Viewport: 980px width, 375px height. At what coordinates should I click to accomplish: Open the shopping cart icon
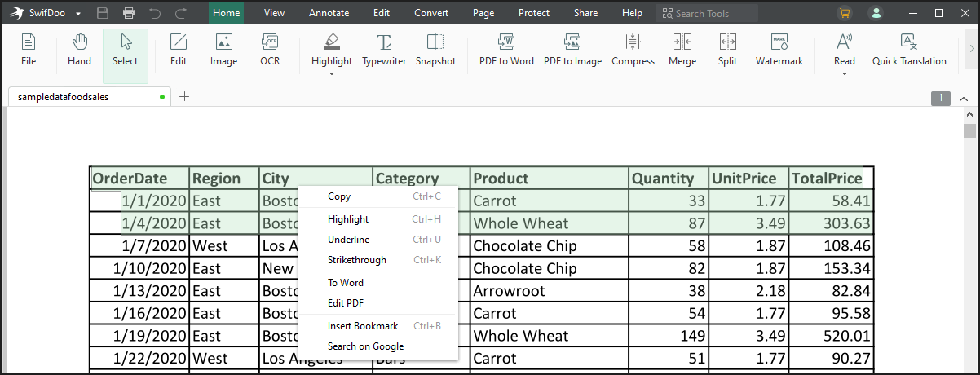pos(844,13)
